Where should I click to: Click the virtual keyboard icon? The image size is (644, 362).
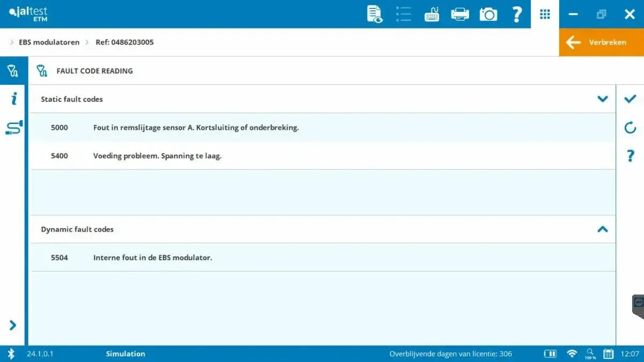coord(431,14)
